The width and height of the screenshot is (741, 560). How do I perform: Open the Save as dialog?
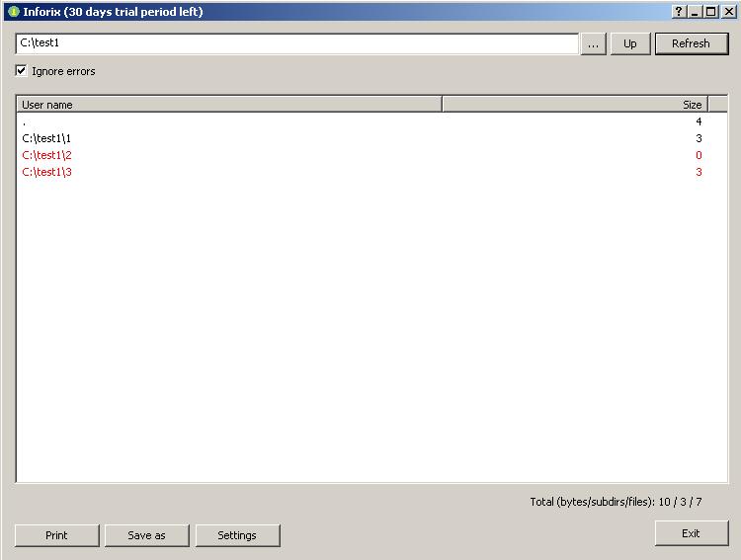coord(146,535)
